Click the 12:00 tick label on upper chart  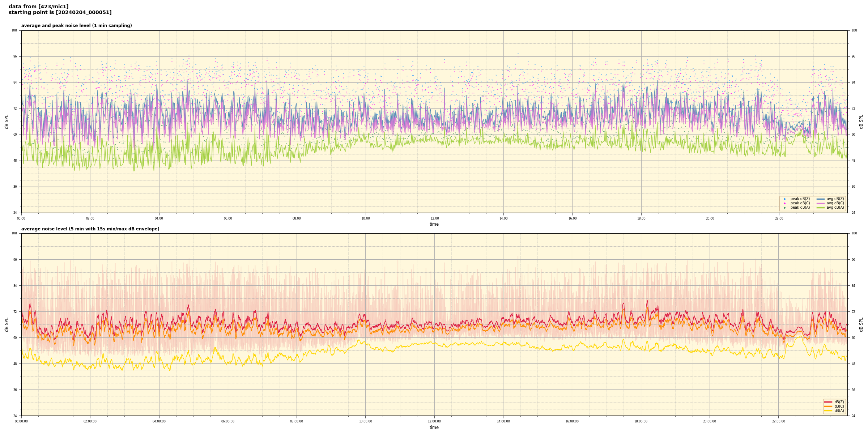[434, 218]
